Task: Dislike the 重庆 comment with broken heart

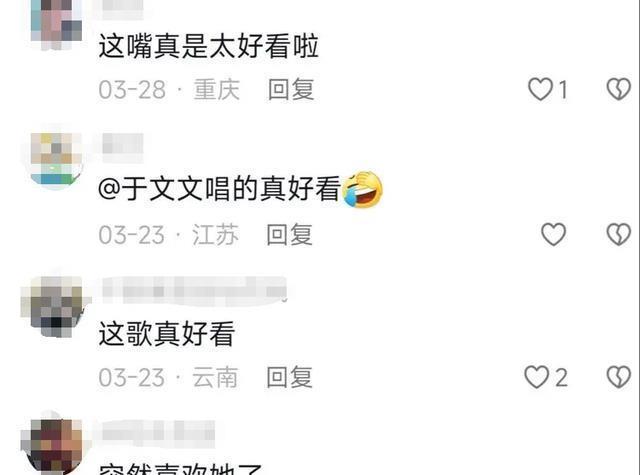Action: tap(619, 89)
